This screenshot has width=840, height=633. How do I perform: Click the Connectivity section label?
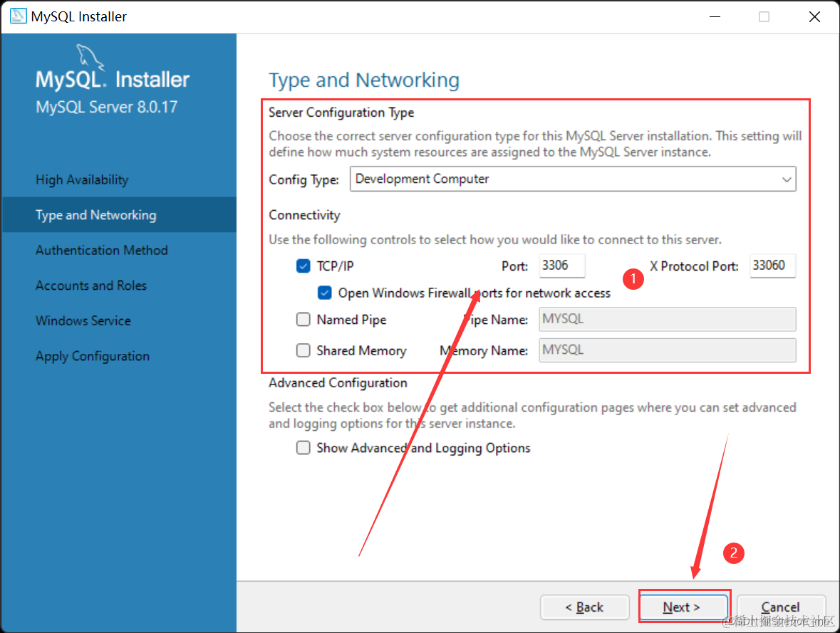click(304, 215)
